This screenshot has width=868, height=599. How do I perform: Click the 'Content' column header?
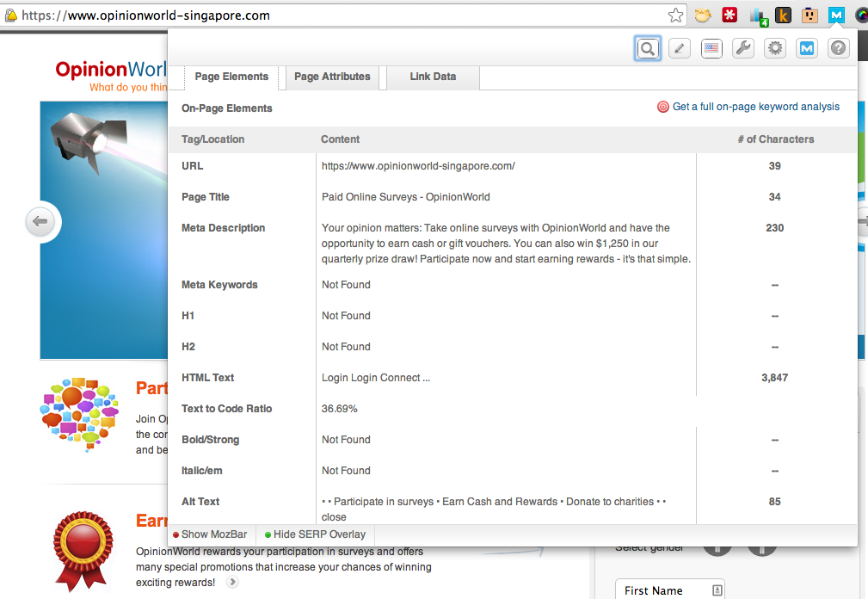pos(340,139)
